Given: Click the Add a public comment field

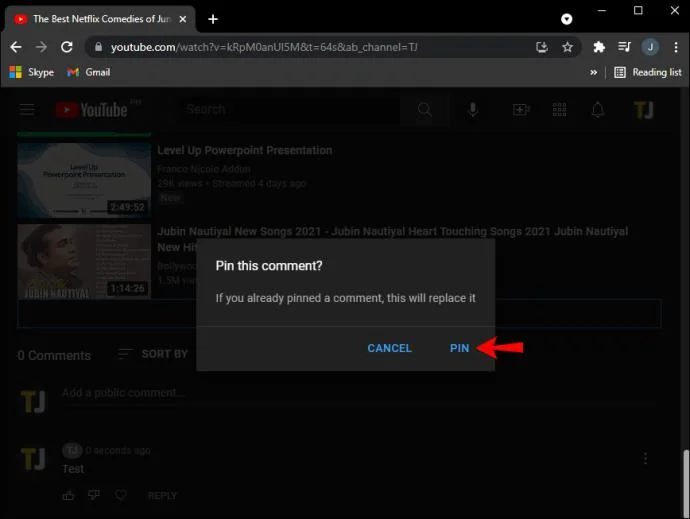Looking at the screenshot, I should point(359,393).
